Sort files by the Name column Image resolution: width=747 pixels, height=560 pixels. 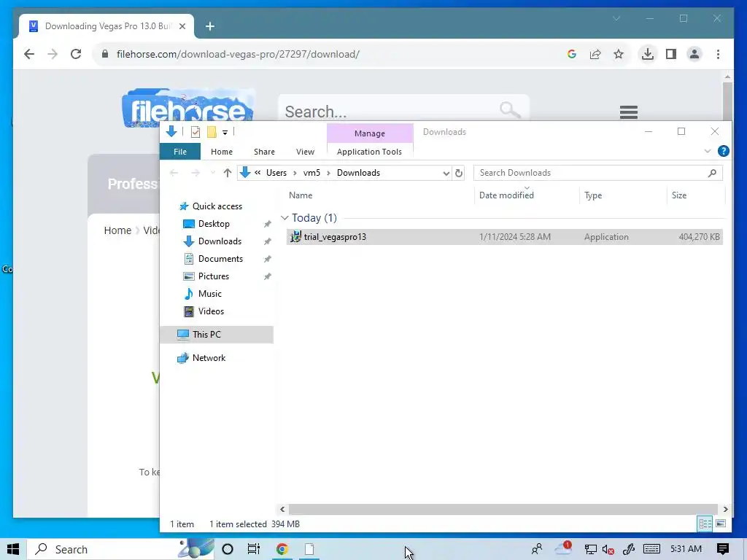click(301, 195)
